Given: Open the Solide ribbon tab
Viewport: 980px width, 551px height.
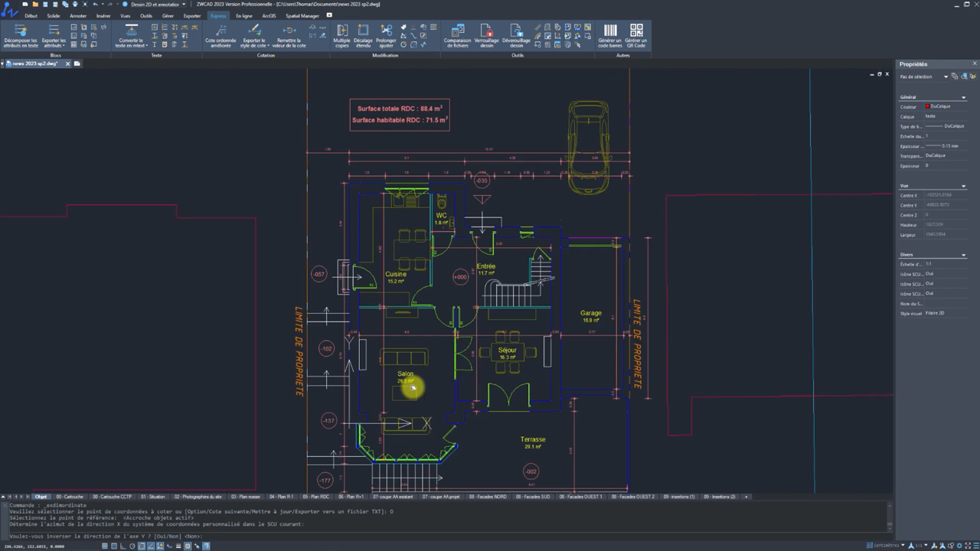Looking at the screenshot, I should 54,15.
